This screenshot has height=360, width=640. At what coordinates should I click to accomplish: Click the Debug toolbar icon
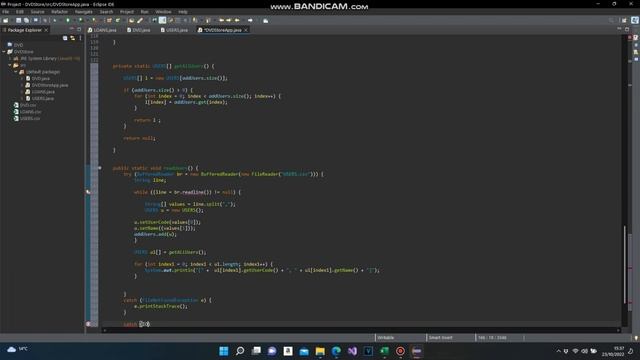tap(55, 20)
